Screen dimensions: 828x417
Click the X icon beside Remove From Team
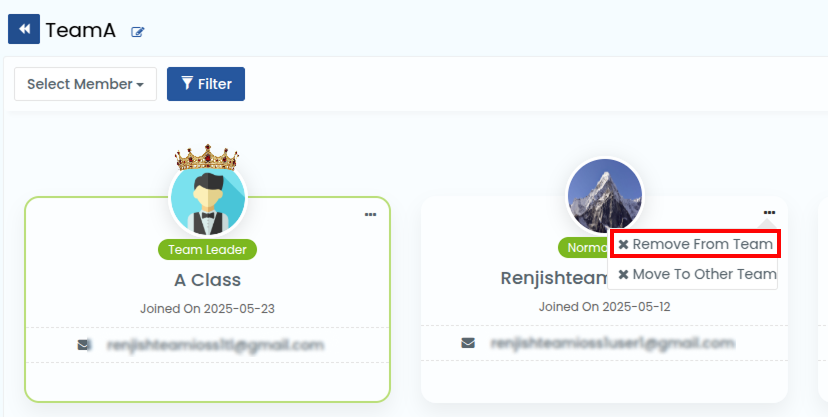click(x=623, y=244)
